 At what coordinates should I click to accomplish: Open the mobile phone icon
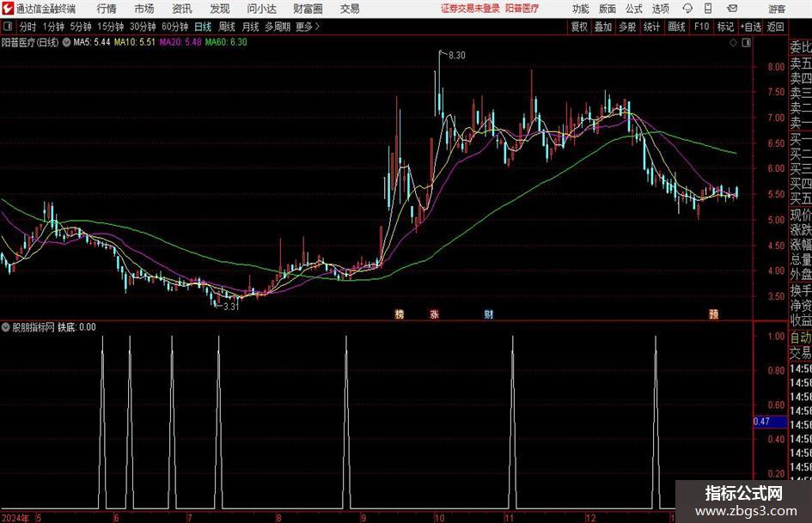coord(708,9)
